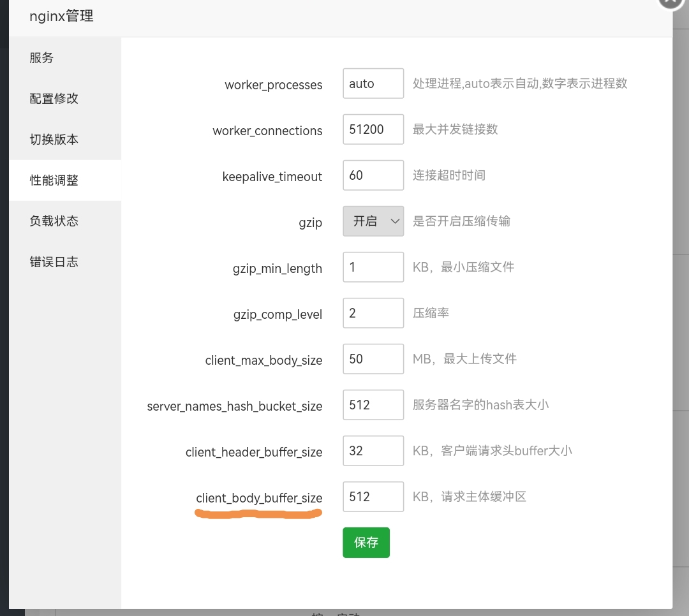This screenshot has width=689, height=616.
Task: Switch to the 服务 sidebar tab
Action: click(41, 57)
